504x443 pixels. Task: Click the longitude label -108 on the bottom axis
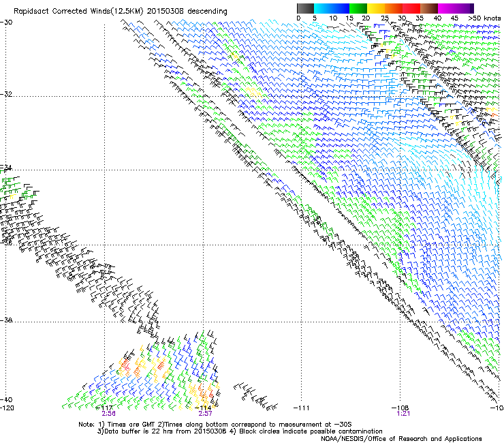pyautogui.click(x=400, y=408)
